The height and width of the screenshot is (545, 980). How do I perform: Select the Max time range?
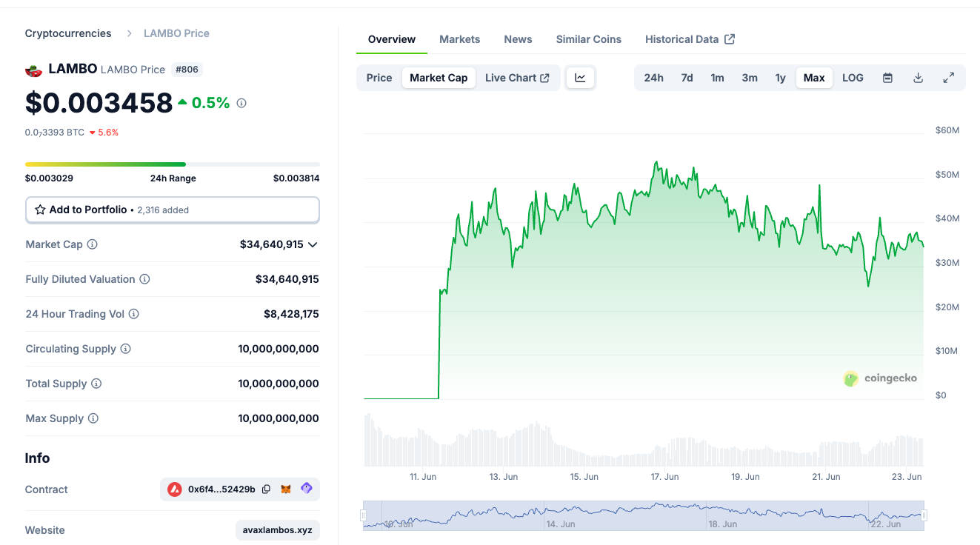pos(814,78)
